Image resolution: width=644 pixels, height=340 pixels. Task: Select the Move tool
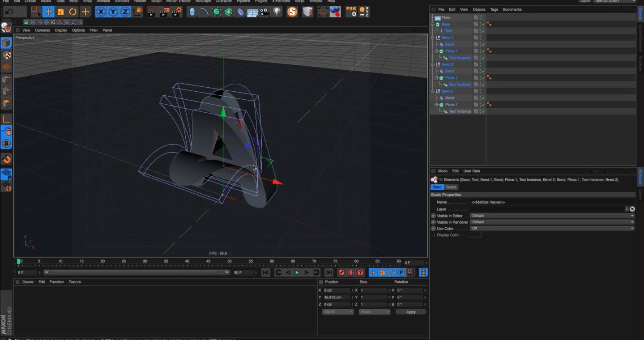point(48,12)
